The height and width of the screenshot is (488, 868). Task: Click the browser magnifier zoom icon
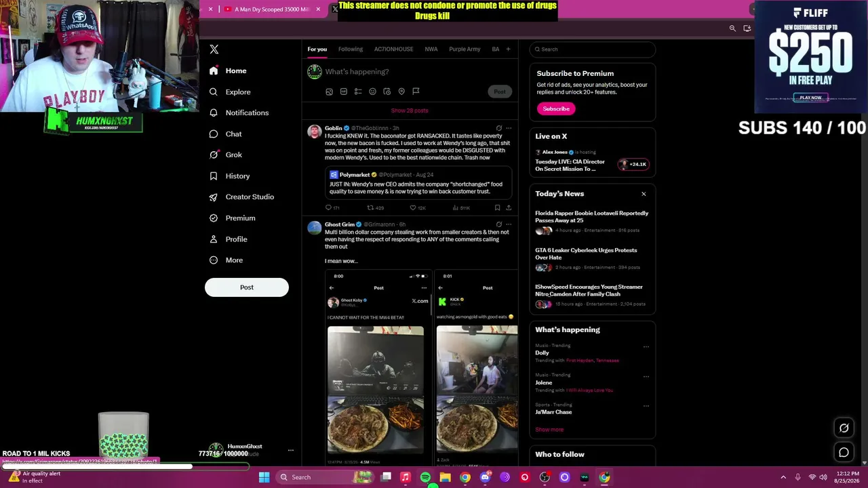pyautogui.click(x=732, y=28)
